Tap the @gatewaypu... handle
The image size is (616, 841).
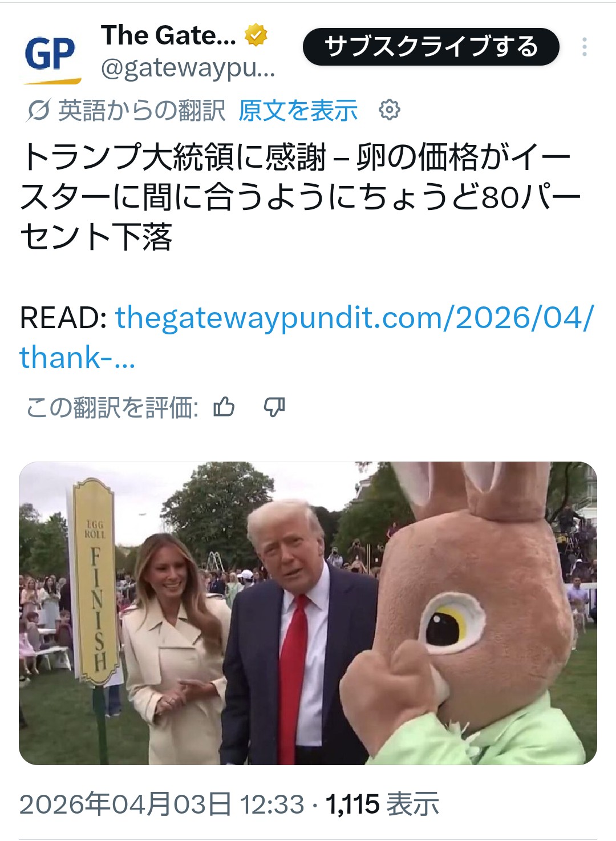pos(188,68)
